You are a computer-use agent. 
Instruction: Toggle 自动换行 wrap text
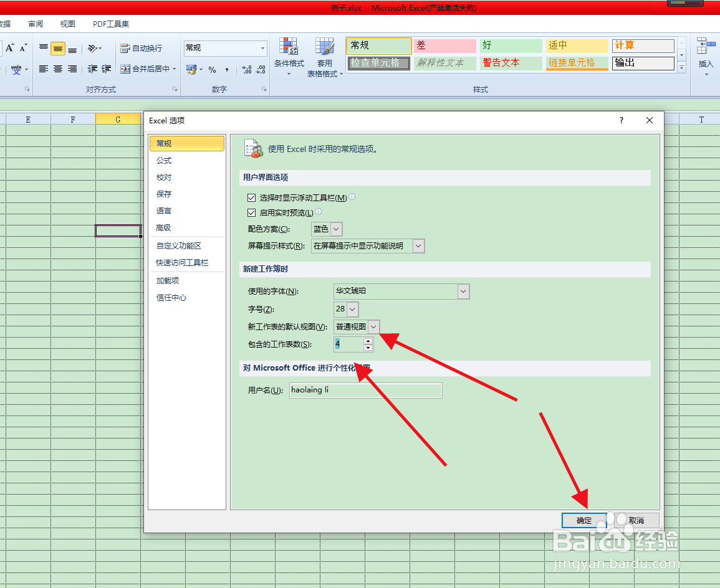(141, 48)
